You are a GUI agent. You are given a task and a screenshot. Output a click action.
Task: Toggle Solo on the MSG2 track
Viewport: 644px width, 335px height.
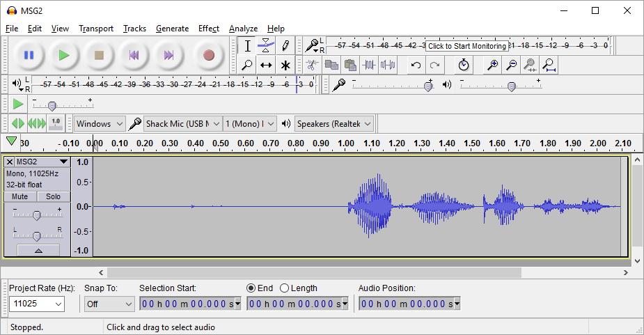54,196
